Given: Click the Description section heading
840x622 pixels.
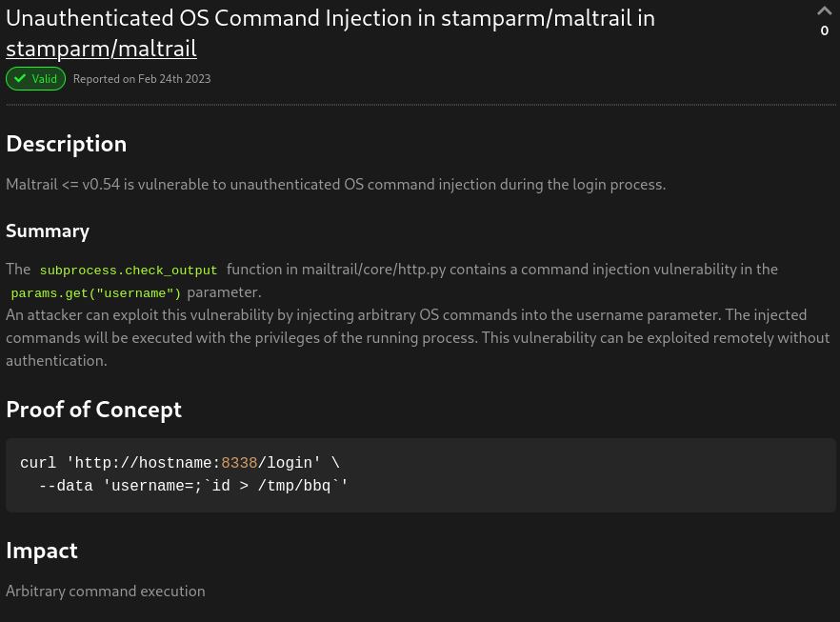Looking at the screenshot, I should point(67,144).
